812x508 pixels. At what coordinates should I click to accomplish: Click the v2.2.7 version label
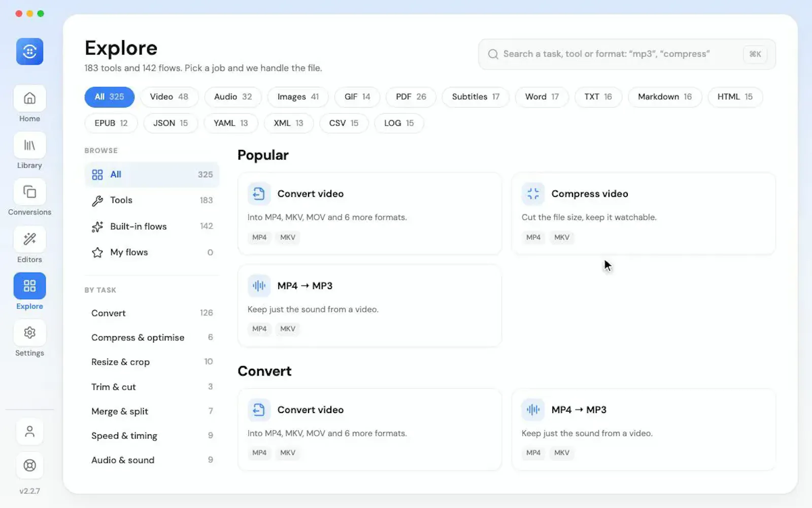pyautogui.click(x=29, y=491)
